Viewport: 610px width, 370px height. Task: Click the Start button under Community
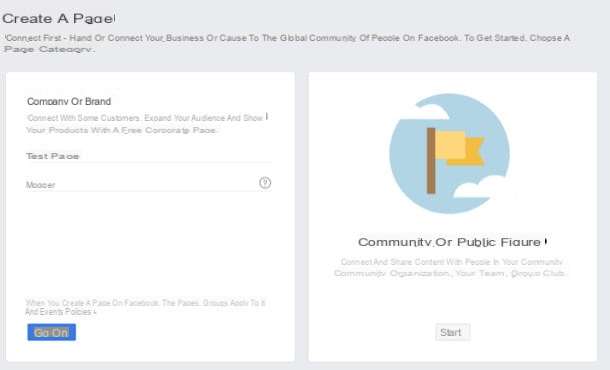(x=452, y=332)
